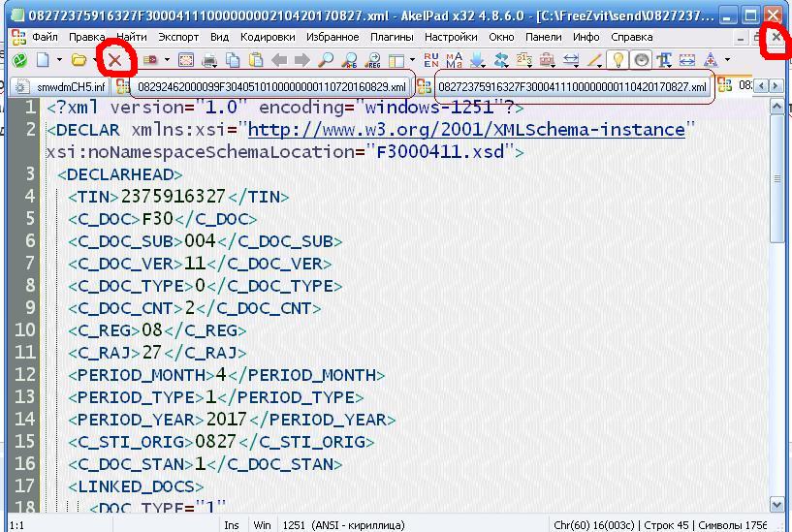This screenshot has width=792, height=532.
Task: Open the Кодировки menu
Action: (266, 37)
